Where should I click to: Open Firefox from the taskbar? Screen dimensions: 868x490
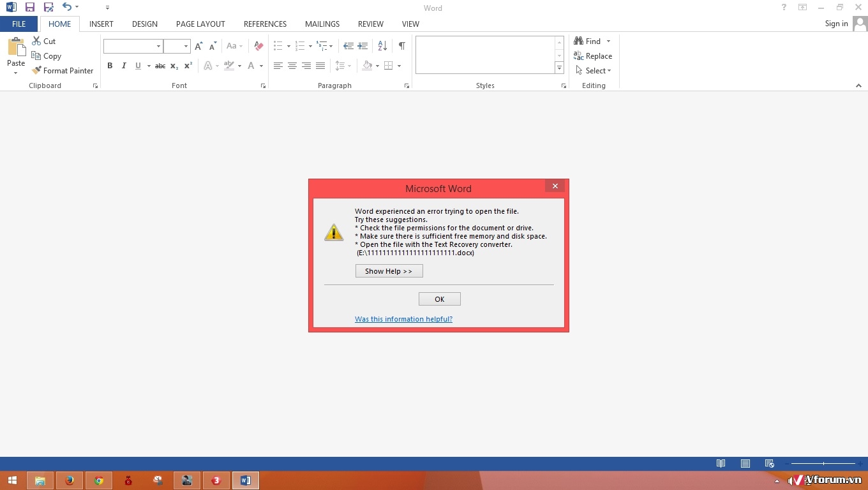pyautogui.click(x=70, y=480)
